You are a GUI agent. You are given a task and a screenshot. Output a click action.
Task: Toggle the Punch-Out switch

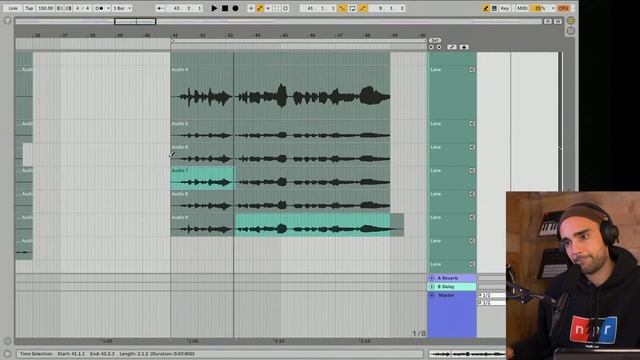point(362,8)
